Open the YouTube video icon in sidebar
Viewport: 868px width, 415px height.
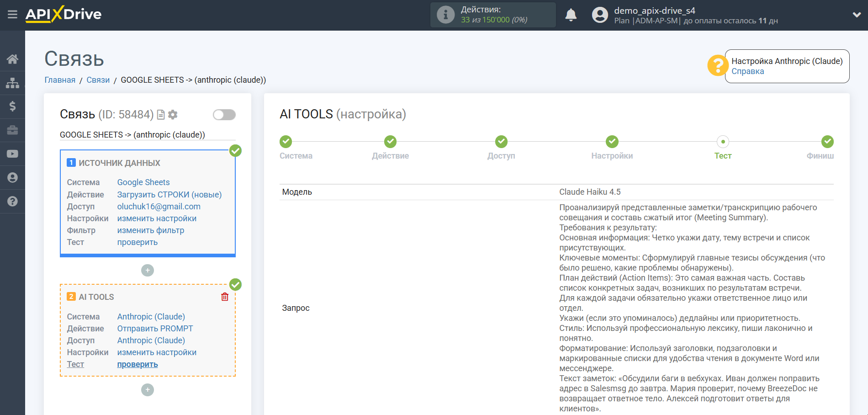coord(12,154)
